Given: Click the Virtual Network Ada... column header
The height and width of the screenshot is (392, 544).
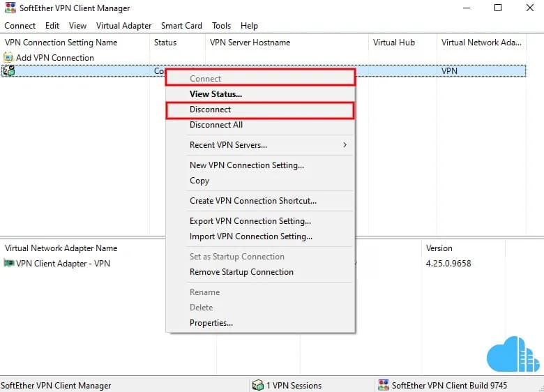Looking at the screenshot, I should 481,43.
